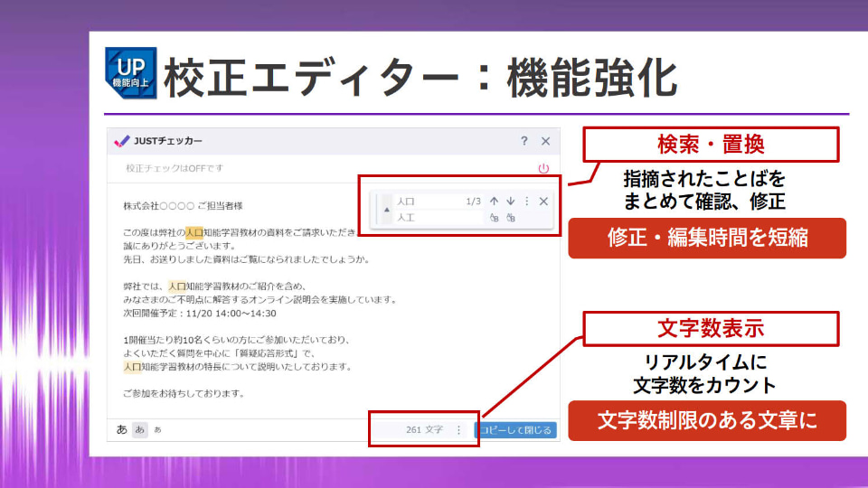Image resolution: width=868 pixels, height=488 pixels.
Task: Click the line starting 1開催当たり約10名
Action: click(x=237, y=340)
